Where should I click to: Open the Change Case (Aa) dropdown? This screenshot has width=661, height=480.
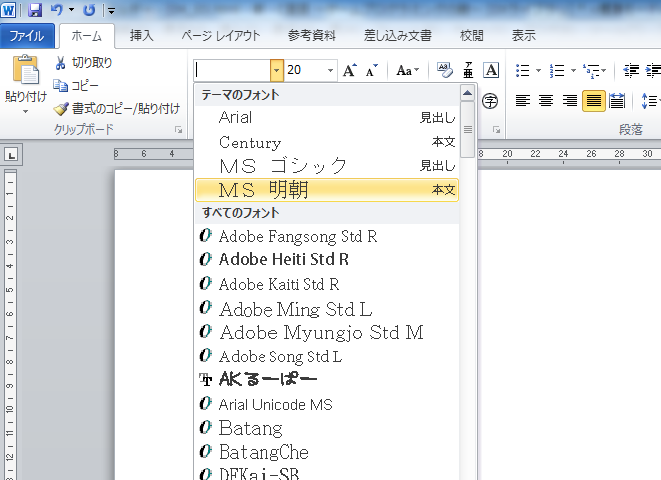coord(407,70)
